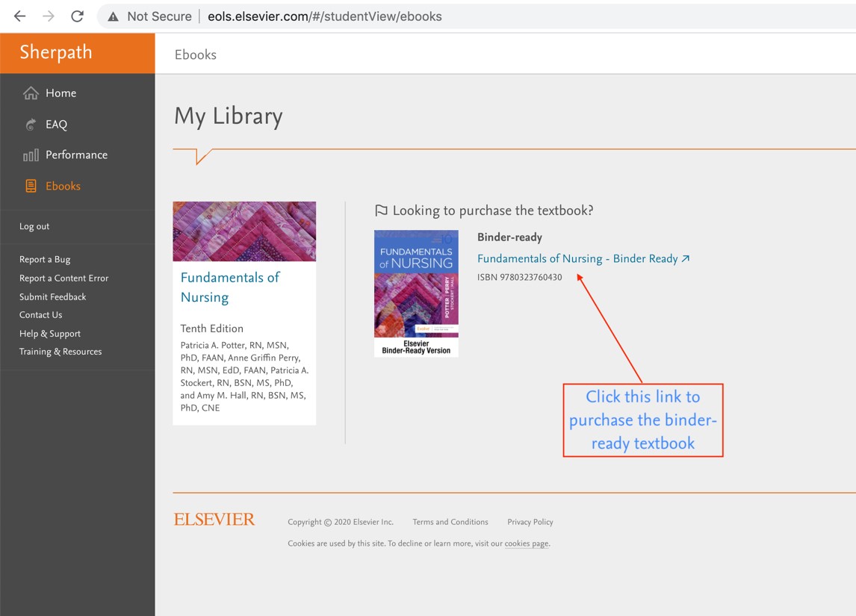856x616 pixels.
Task: Open the EAQ section via its icon
Action: click(x=29, y=124)
